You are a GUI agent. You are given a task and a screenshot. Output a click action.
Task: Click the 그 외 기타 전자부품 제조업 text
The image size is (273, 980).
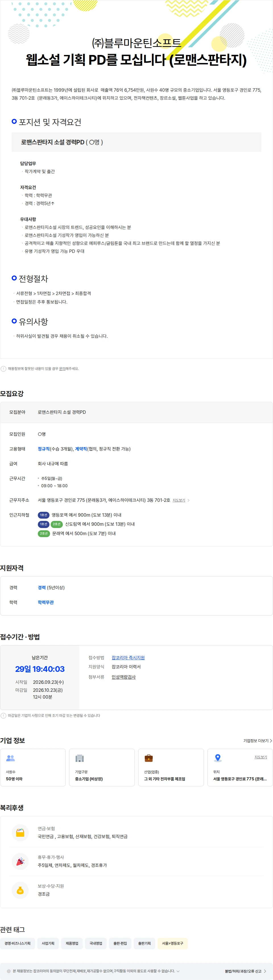[164, 779]
